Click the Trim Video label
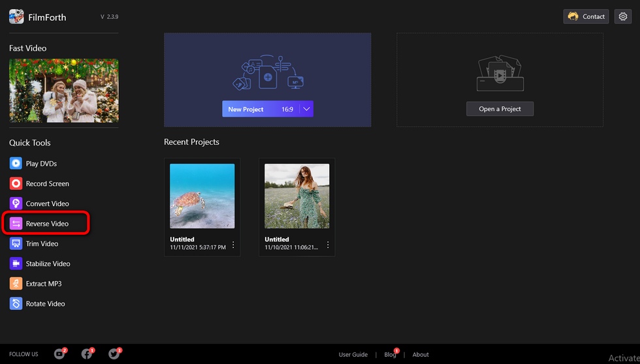Screen dimensions: 640x364 (x=42, y=243)
